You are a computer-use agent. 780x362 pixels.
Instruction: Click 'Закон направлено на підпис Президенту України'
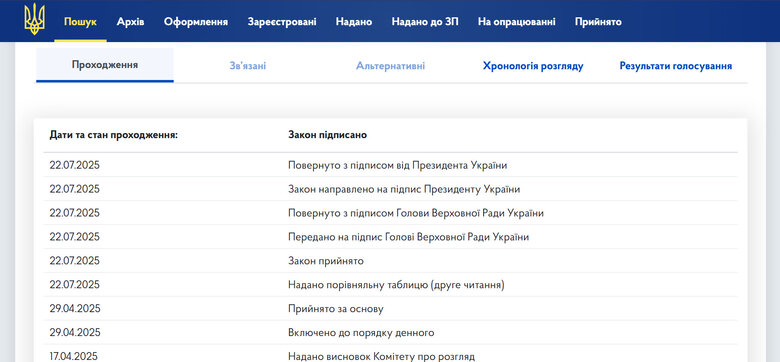[404, 189]
